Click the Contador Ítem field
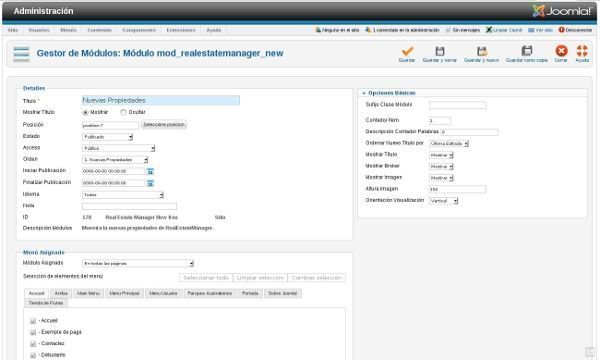Viewport: 600px width, 360px height. [x=440, y=121]
